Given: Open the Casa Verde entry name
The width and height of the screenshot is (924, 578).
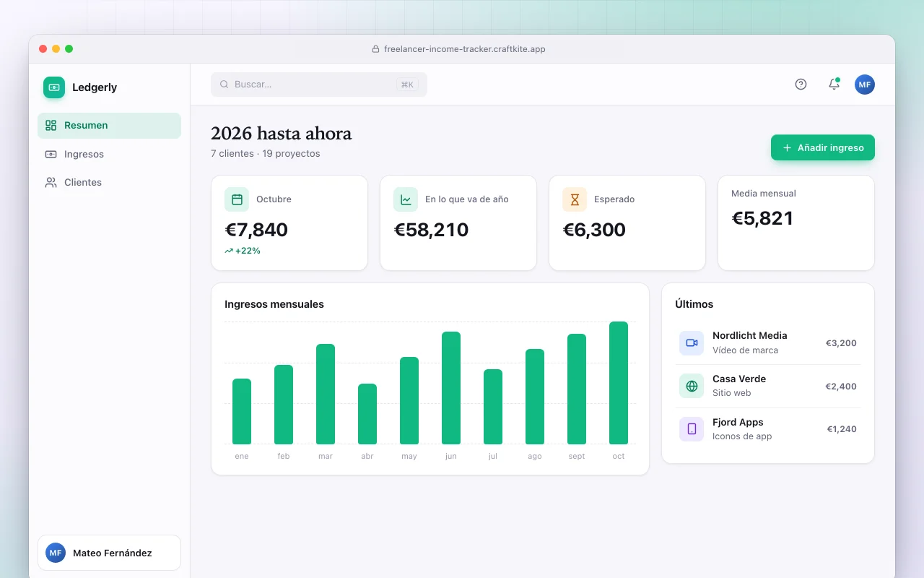Looking at the screenshot, I should (x=739, y=379).
